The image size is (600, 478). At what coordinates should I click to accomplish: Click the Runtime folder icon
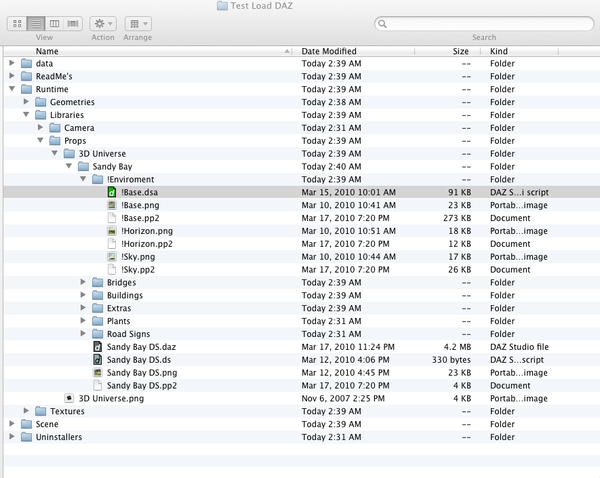26,89
